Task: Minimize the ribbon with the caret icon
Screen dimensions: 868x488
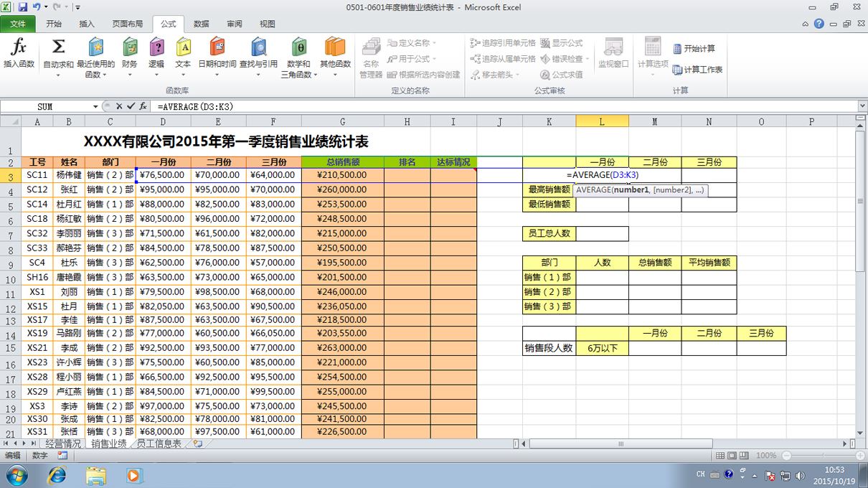Action: pos(806,23)
